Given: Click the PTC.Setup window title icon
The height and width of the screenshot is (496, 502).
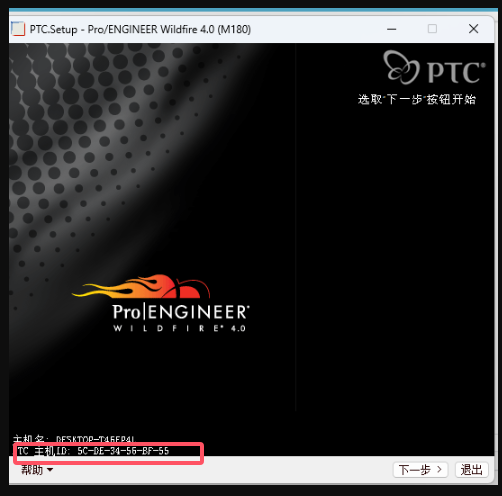Looking at the screenshot, I should tap(18, 29).
